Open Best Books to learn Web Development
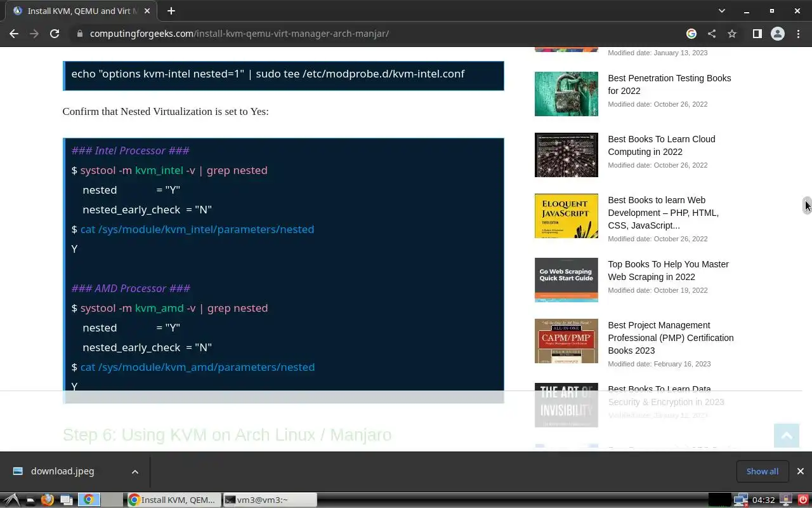The height and width of the screenshot is (508, 812). point(664,213)
